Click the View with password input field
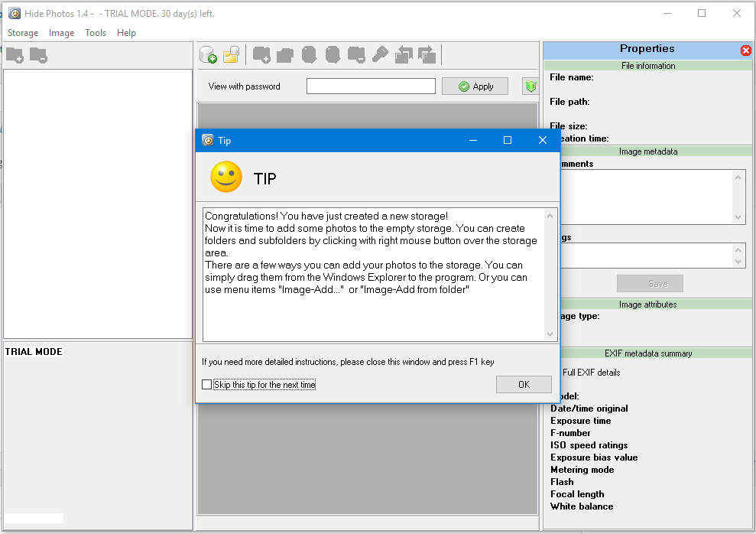Viewport: 756px width, 534px height. pyautogui.click(x=371, y=86)
